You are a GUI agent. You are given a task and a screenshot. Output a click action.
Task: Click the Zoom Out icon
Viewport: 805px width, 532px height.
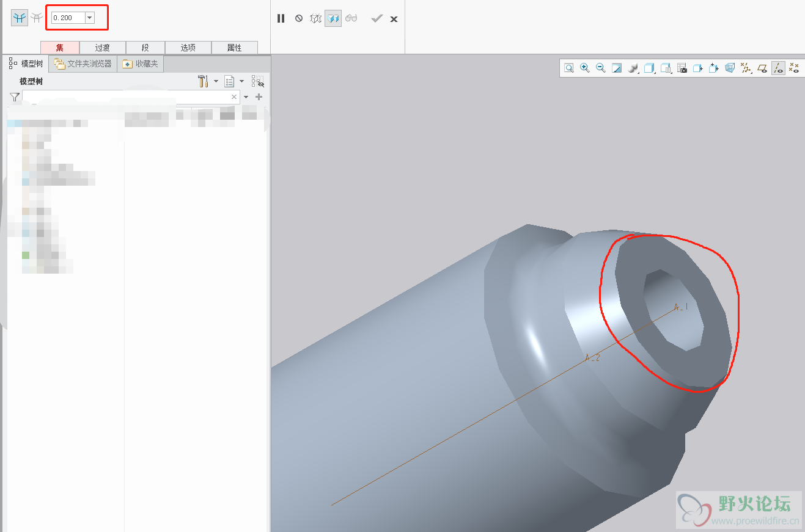pyautogui.click(x=601, y=68)
